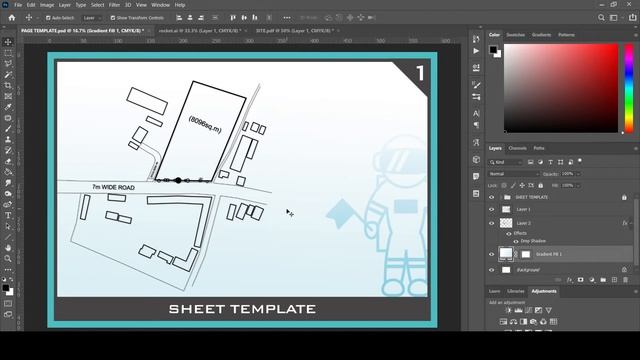The height and width of the screenshot is (360, 640).
Task: Click the foreground color swatch in Color panel
Action: pos(493,49)
